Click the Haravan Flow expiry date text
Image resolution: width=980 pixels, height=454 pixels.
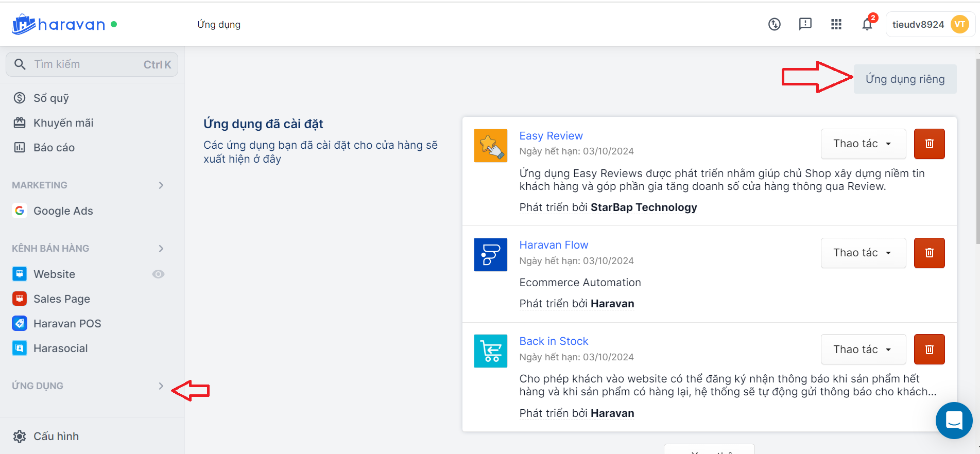pos(577,260)
